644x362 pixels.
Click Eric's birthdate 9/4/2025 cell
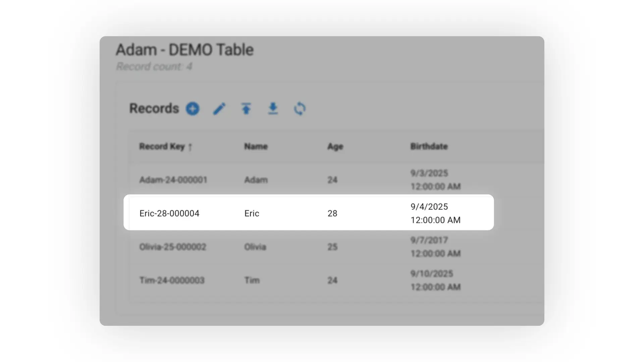[x=435, y=213]
